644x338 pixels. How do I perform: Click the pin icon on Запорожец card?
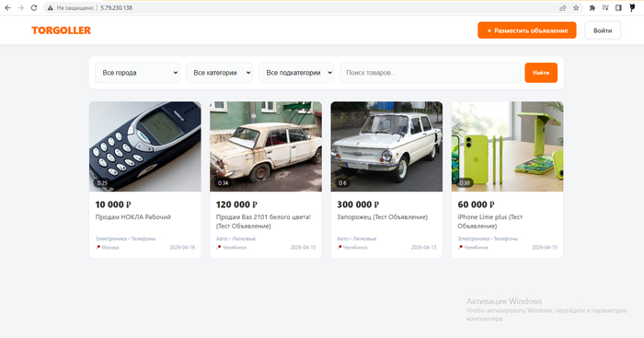[x=339, y=247]
